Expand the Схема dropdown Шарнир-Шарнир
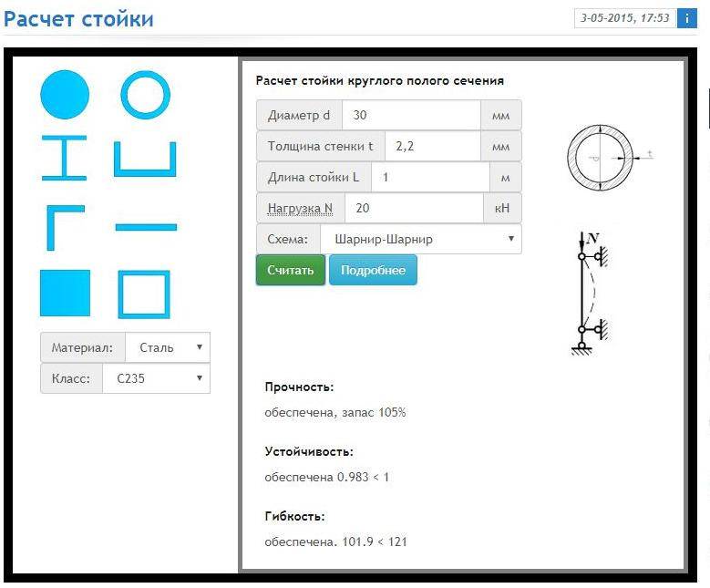 click(421, 239)
